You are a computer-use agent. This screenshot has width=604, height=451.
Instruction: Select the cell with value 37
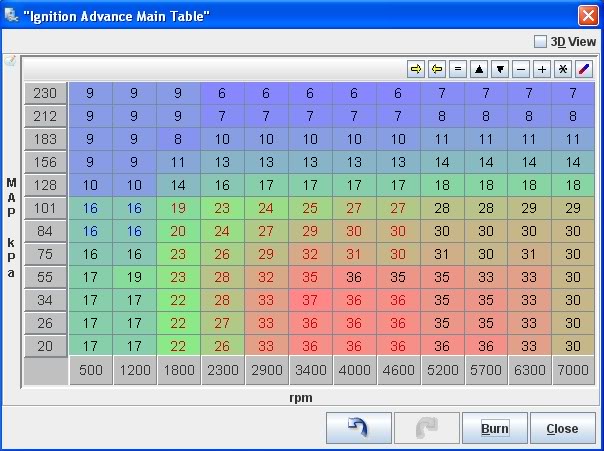tap(310, 300)
